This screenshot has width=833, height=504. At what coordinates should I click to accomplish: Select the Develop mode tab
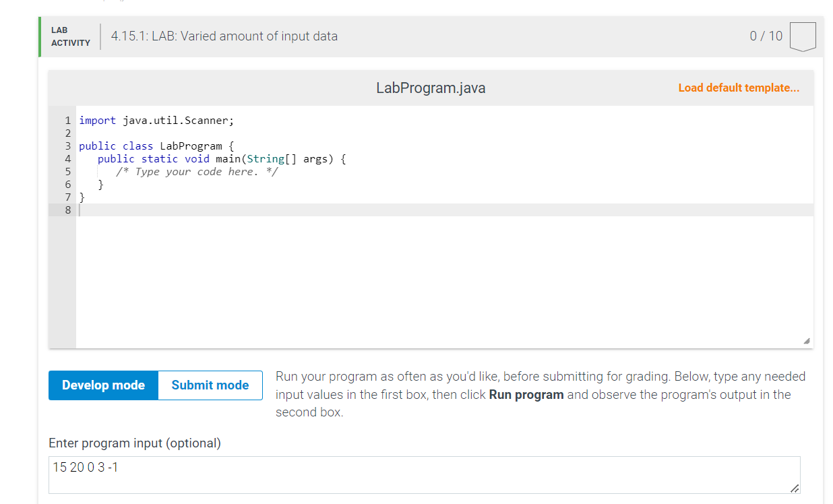[x=102, y=385]
